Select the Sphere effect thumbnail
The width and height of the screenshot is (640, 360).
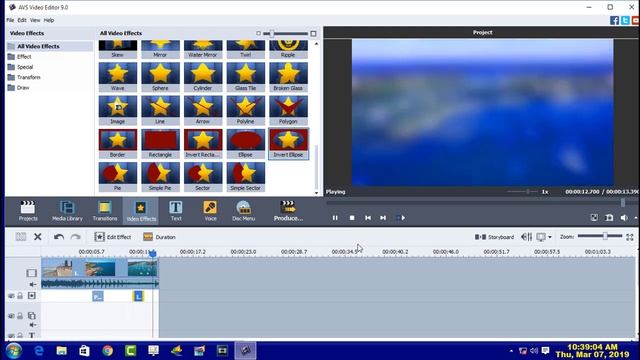(160, 77)
